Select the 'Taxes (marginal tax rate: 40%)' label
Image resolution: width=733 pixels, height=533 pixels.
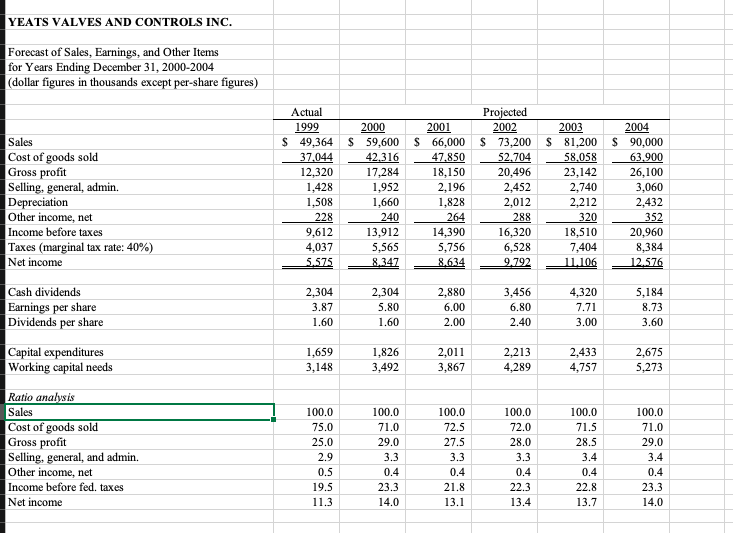click(81, 247)
